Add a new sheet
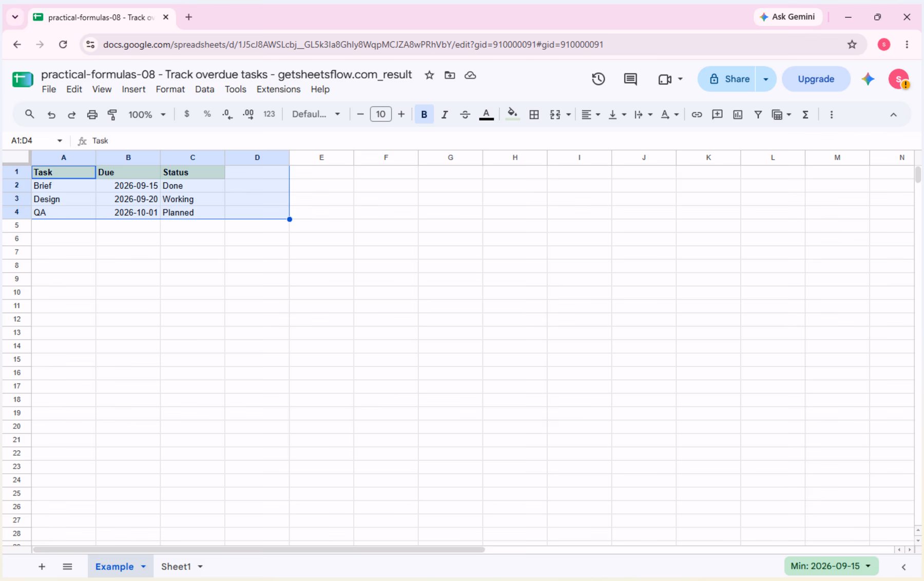The height and width of the screenshot is (581, 924). tap(42, 567)
